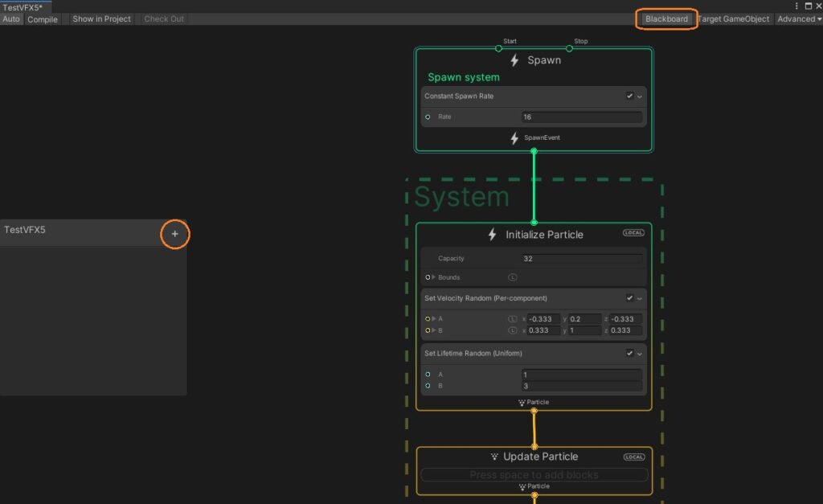
Task: Disable the Constant Spawn Rate block checkbox
Action: coord(629,96)
